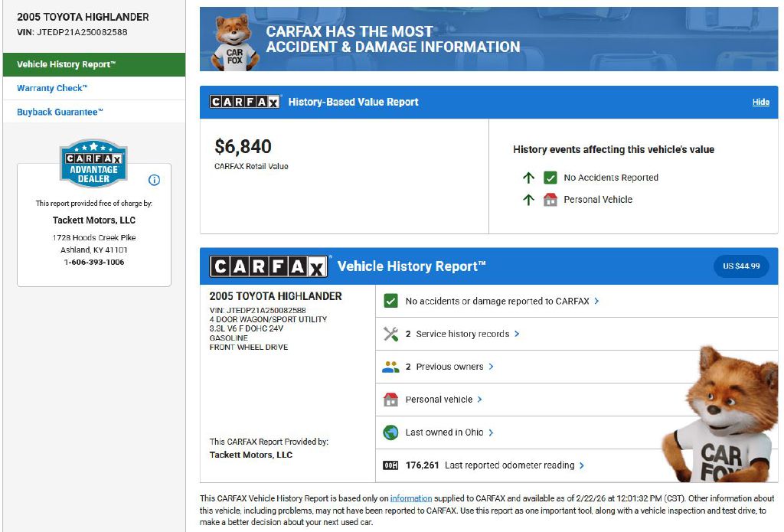Open the Warranty Check tab

click(52, 88)
